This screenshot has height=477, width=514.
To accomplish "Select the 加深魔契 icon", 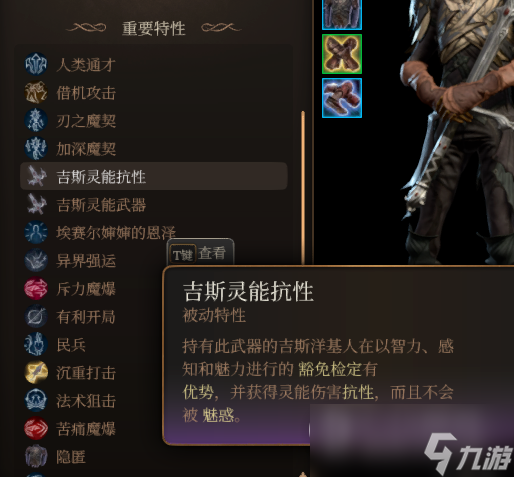I will point(36,148).
